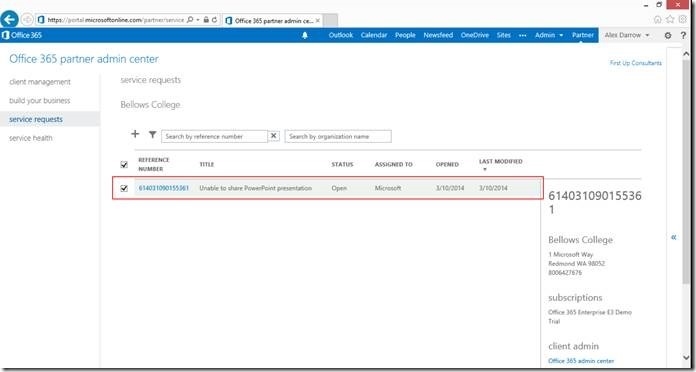Collapse the details pane with double chevron
Image resolution: width=696 pixels, height=372 pixels.
(x=674, y=237)
